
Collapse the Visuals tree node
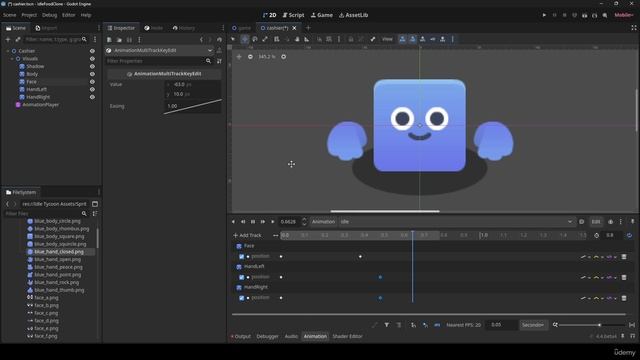(x=12, y=59)
